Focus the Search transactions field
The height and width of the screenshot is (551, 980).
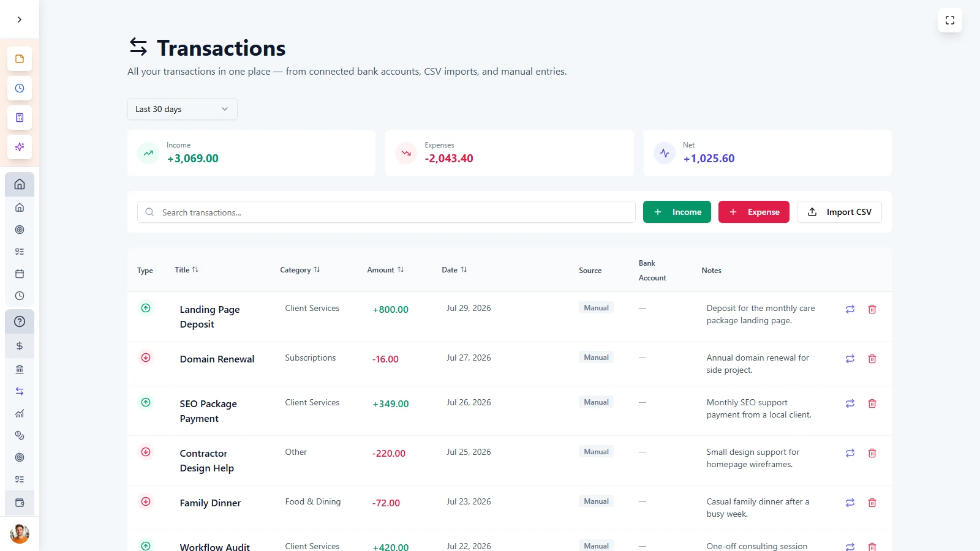point(386,212)
